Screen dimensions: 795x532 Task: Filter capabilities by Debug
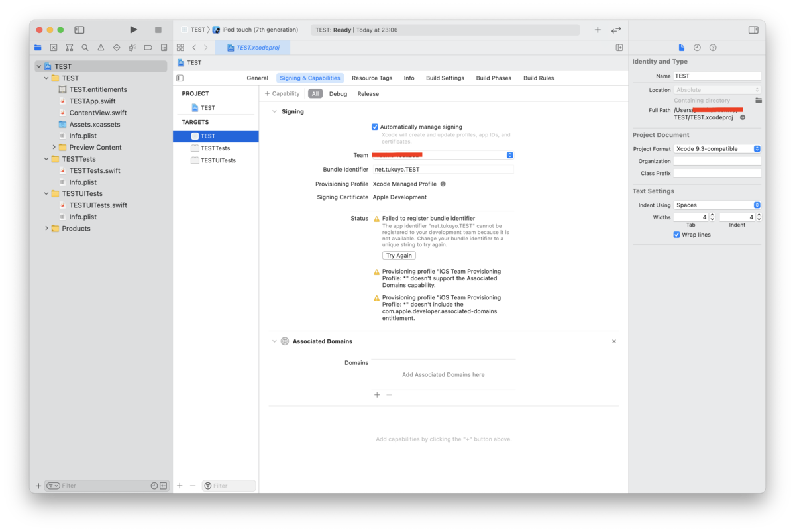click(338, 94)
